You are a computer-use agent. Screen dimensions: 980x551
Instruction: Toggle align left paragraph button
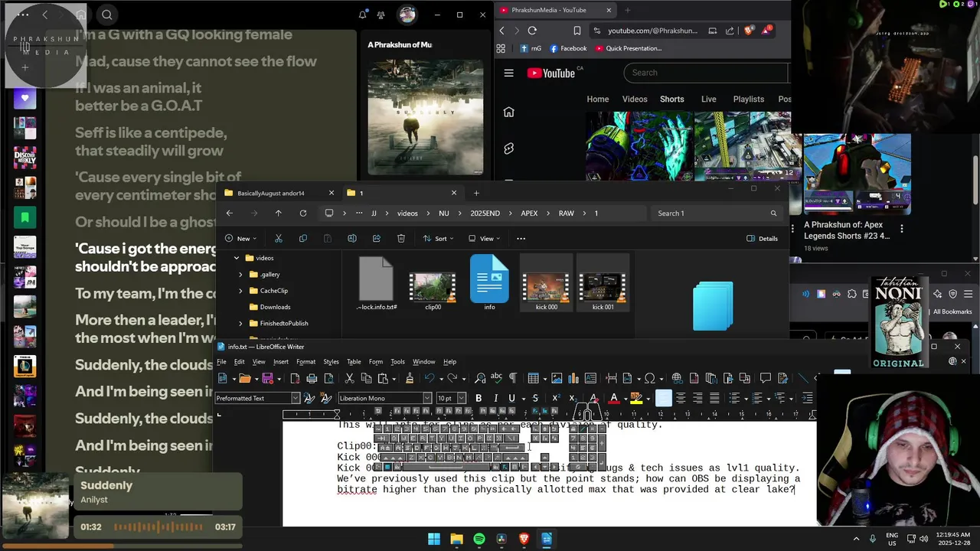pos(664,398)
